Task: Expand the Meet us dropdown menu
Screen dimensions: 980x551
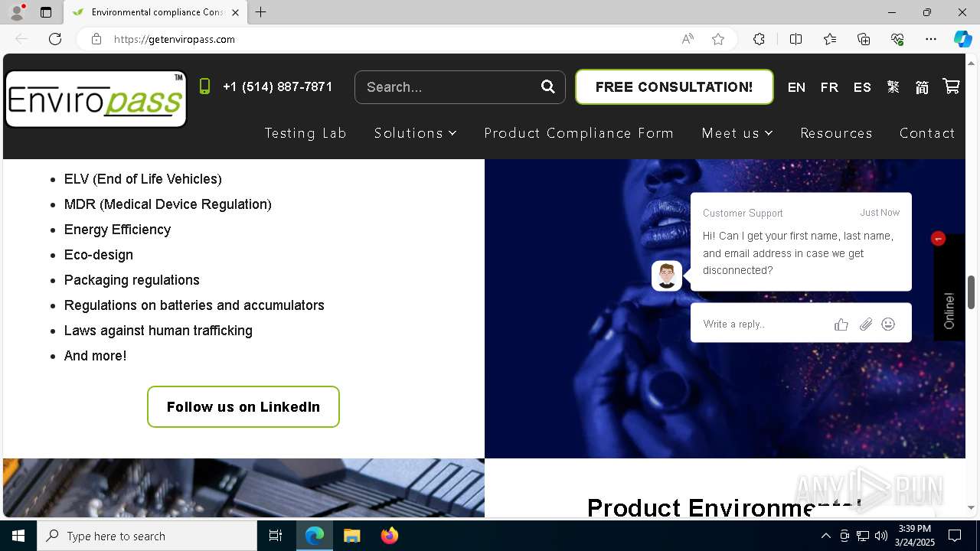Action: (x=737, y=133)
